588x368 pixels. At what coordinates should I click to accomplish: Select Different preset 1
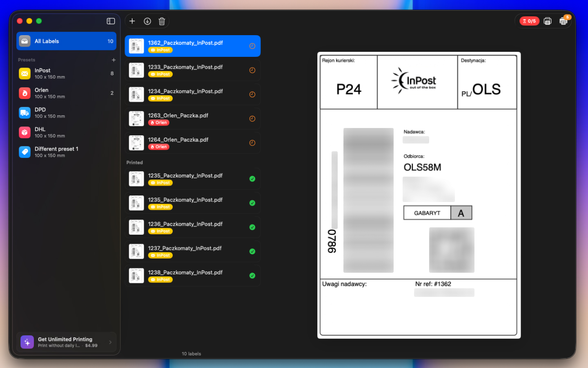tap(66, 152)
